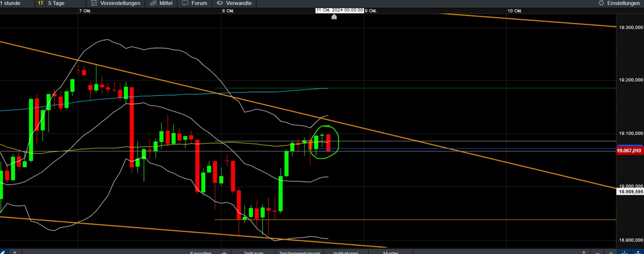Open the Forum speech bubble button
The image size is (644, 254).
pos(194,3)
